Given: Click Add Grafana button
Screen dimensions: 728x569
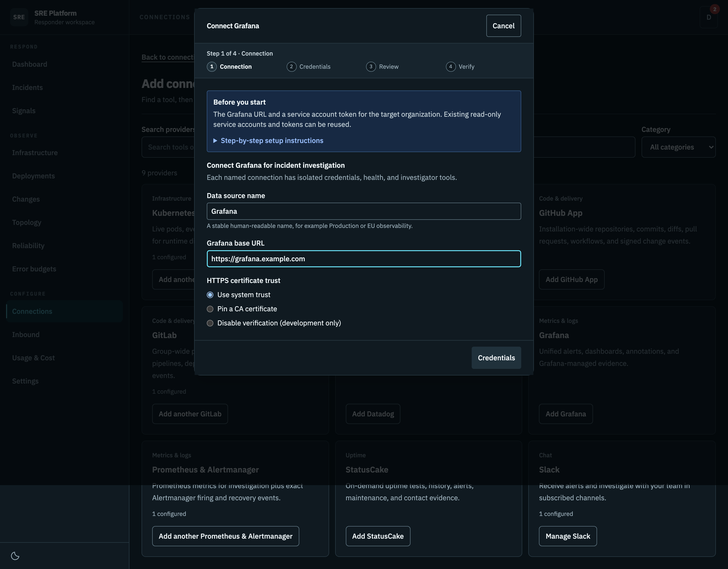Looking at the screenshot, I should pos(566,414).
